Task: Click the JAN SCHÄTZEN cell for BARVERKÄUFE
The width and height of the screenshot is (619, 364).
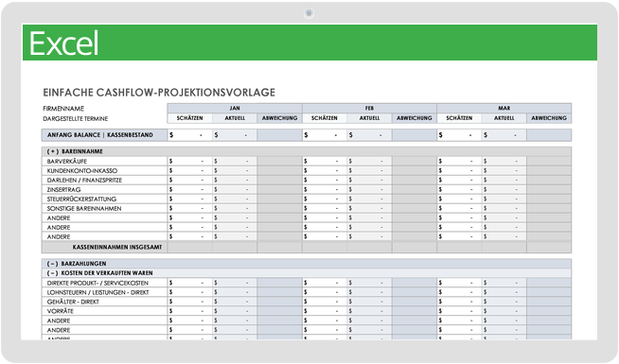Action: click(190, 162)
